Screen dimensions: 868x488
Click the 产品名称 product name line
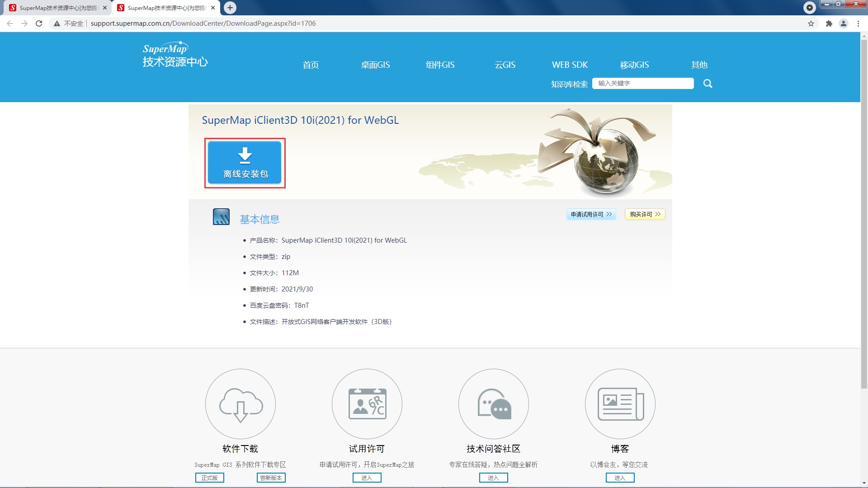pyautogui.click(x=328, y=240)
